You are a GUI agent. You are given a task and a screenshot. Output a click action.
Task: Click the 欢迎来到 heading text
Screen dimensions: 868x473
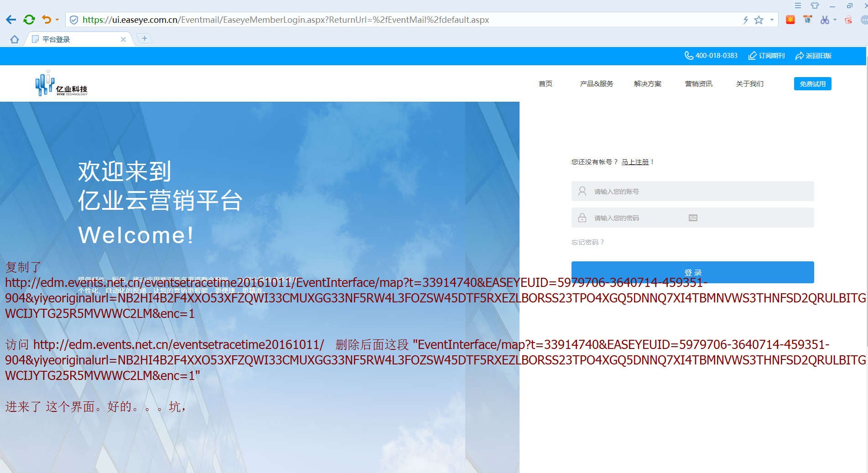tap(125, 172)
